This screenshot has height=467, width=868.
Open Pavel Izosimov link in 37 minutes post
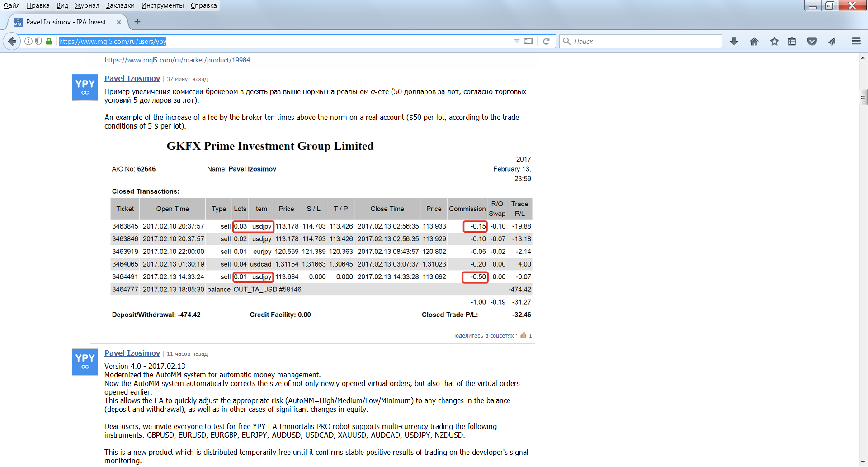(x=132, y=78)
